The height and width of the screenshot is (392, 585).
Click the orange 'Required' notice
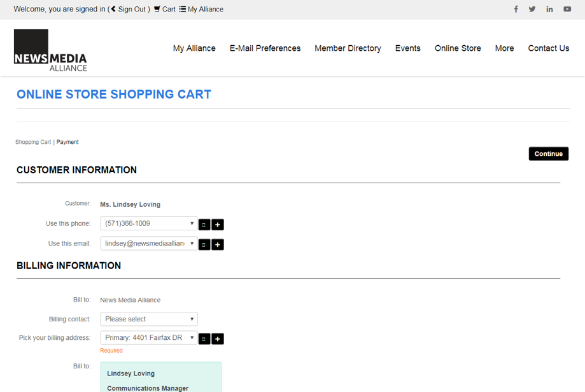(111, 351)
